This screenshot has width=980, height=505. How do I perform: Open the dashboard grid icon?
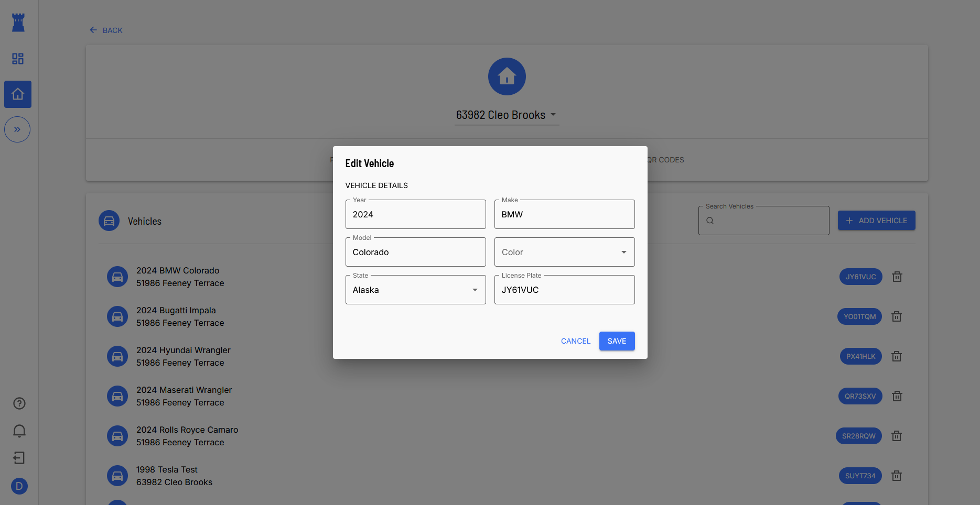click(18, 59)
